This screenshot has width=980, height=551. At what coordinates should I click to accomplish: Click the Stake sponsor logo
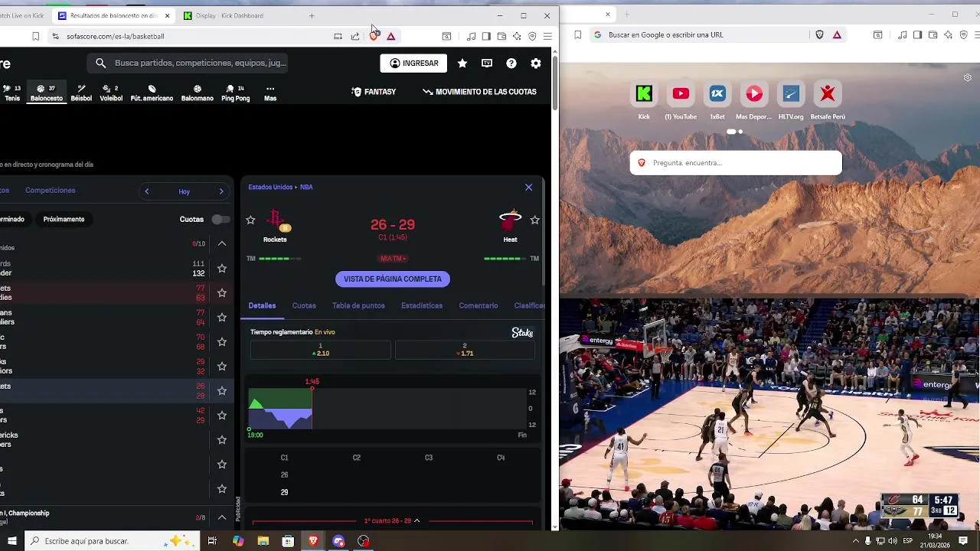coord(522,333)
